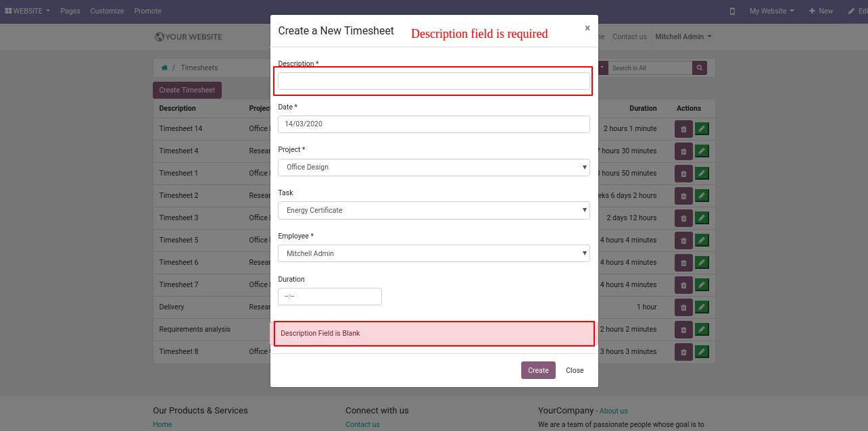This screenshot has height=431, width=868.
Task: Open the Customize menu
Action: pyautogui.click(x=107, y=11)
